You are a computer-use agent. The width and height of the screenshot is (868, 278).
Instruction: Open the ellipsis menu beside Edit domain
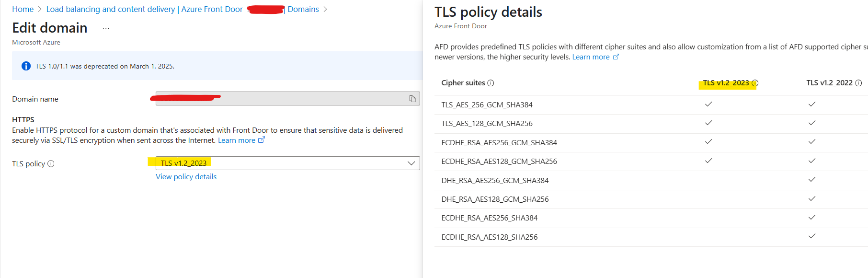(106, 28)
